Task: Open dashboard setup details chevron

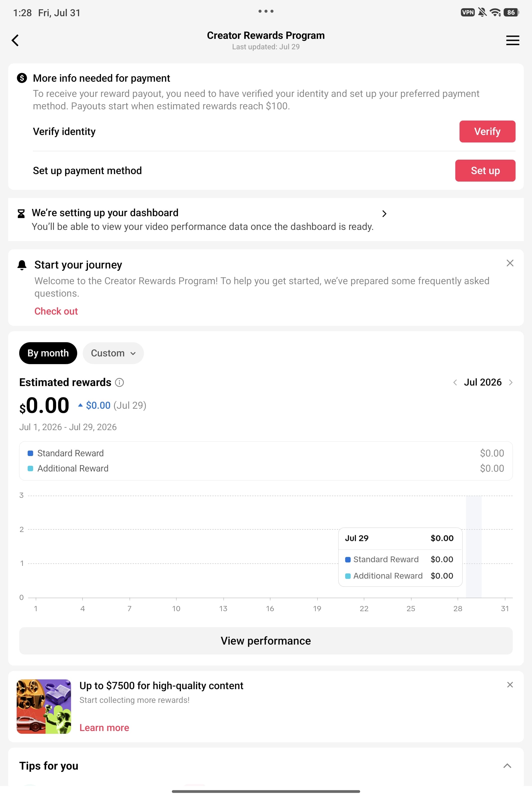Action: [384, 214]
